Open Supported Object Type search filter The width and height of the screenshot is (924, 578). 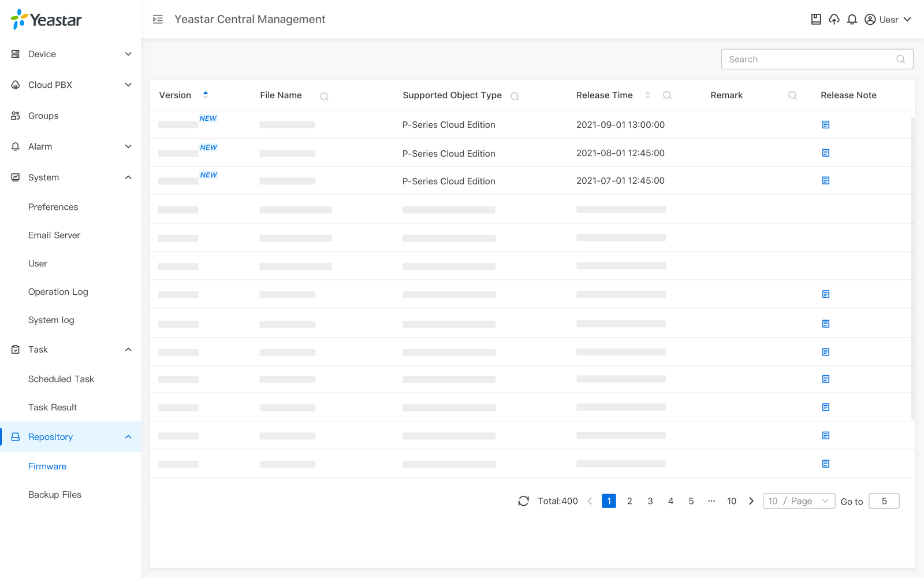tap(515, 97)
